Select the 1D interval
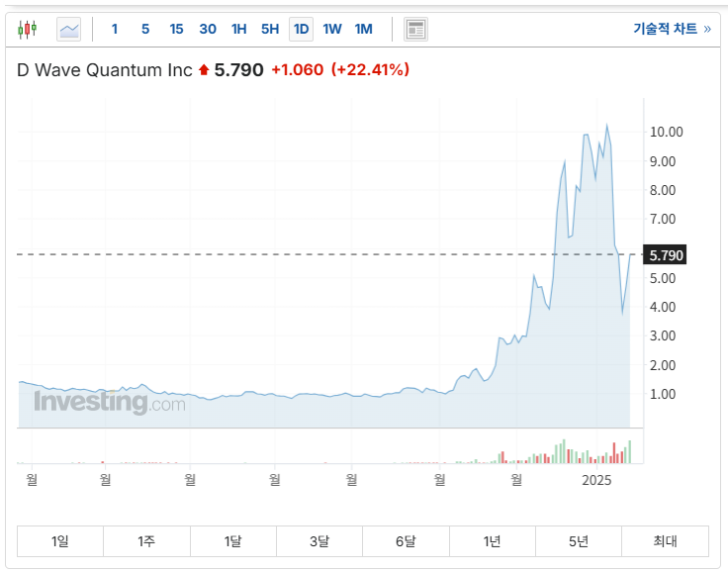The height and width of the screenshot is (572, 728). click(x=301, y=30)
